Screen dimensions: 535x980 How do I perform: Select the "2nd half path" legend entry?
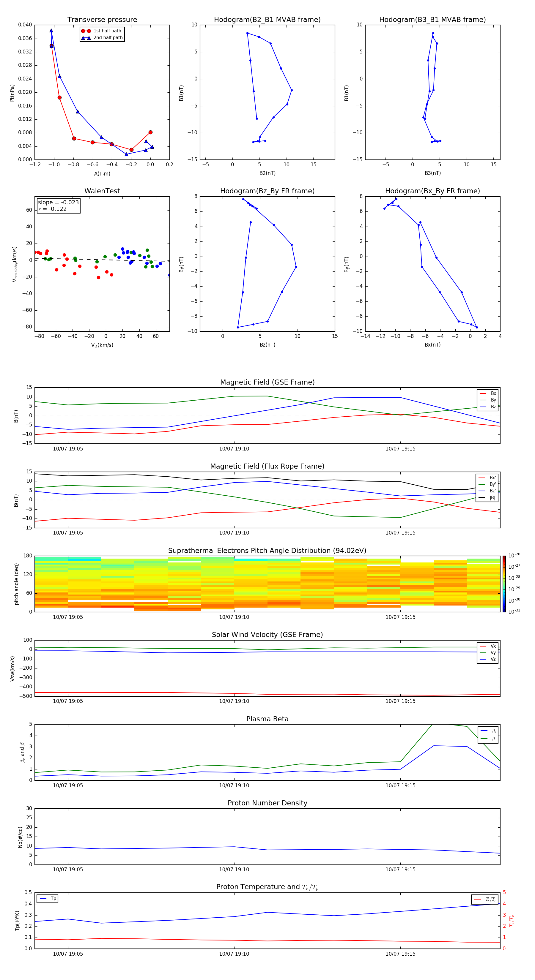pyautogui.click(x=102, y=38)
